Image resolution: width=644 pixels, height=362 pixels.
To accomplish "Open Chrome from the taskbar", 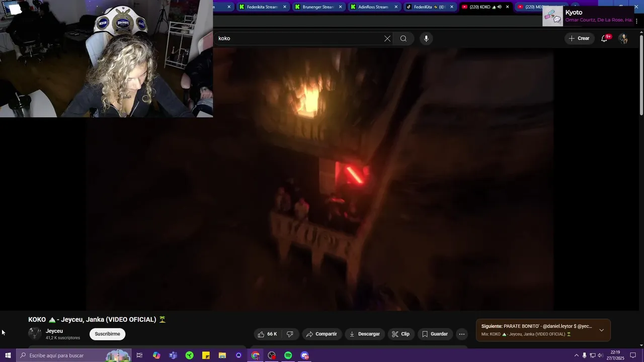I will click(x=256, y=355).
